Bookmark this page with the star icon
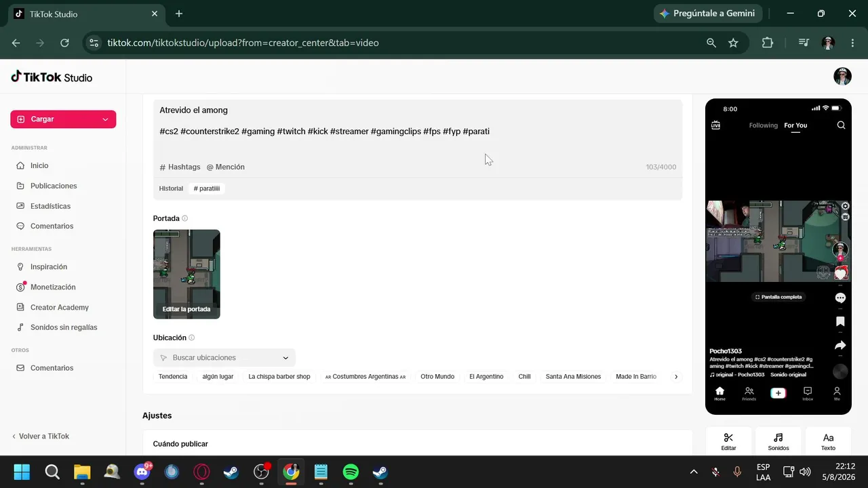 pyautogui.click(x=733, y=43)
